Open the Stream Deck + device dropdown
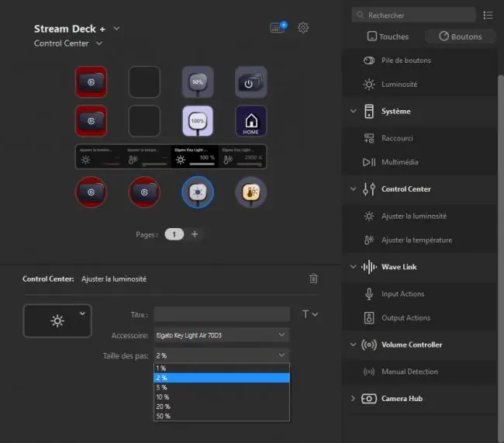This screenshot has width=504, height=443. 116,28
